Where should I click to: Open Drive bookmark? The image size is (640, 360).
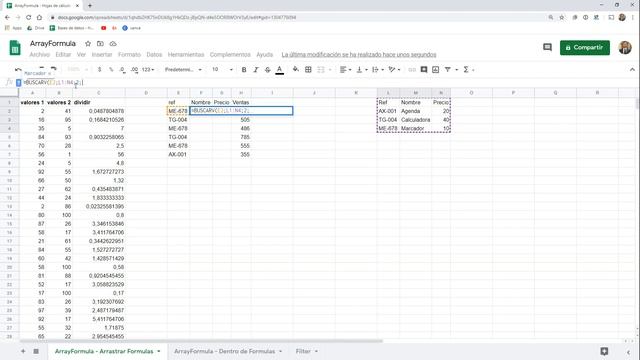[36, 28]
